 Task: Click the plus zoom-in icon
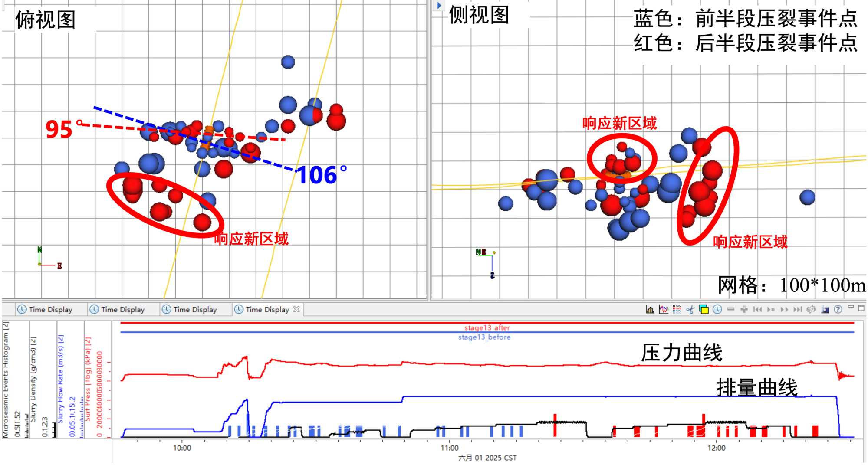tap(744, 309)
